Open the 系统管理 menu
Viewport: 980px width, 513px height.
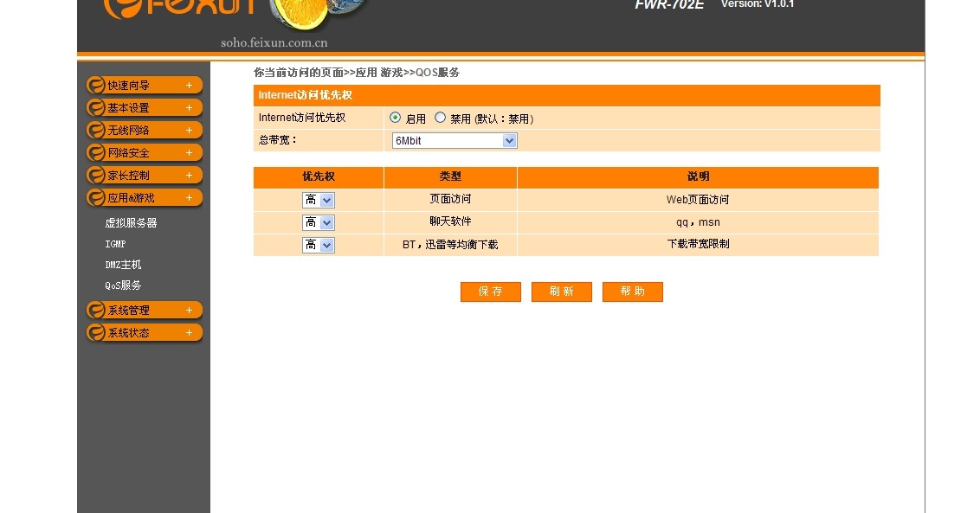pos(145,310)
